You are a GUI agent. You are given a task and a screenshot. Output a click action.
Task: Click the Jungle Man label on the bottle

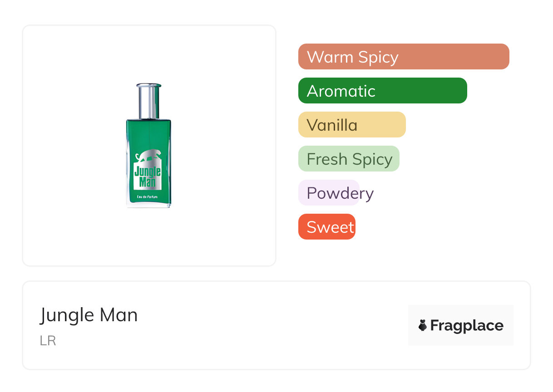pyautogui.click(x=148, y=177)
